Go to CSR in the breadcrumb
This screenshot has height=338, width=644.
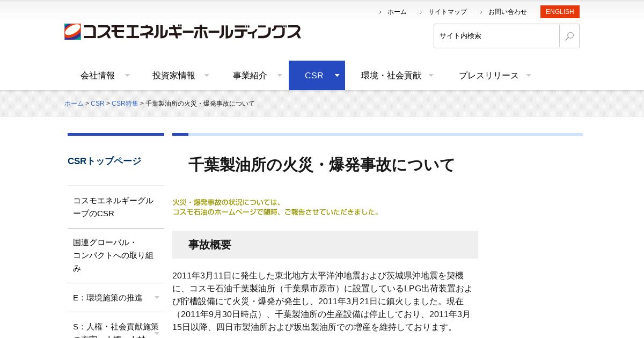[x=98, y=104]
